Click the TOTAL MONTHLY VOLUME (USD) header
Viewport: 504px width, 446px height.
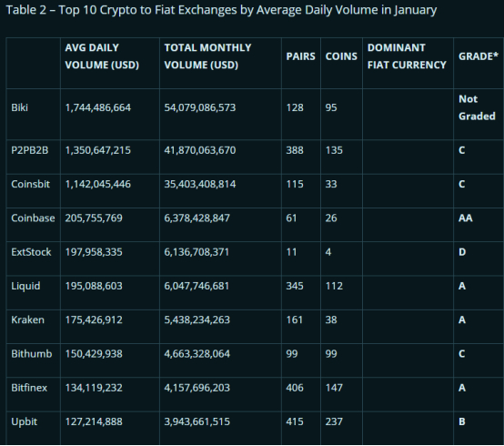(207, 56)
